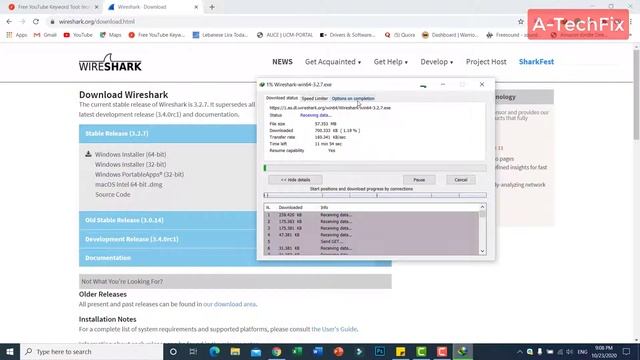Select Internet Download Manager taskbar icon
This screenshot has width=640, height=360.
click(462, 351)
